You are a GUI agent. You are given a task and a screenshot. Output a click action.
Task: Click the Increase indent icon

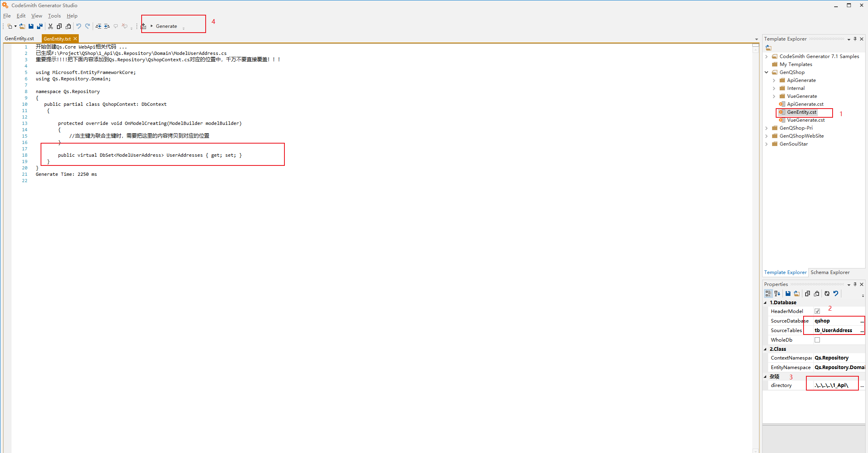click(107, 26)
